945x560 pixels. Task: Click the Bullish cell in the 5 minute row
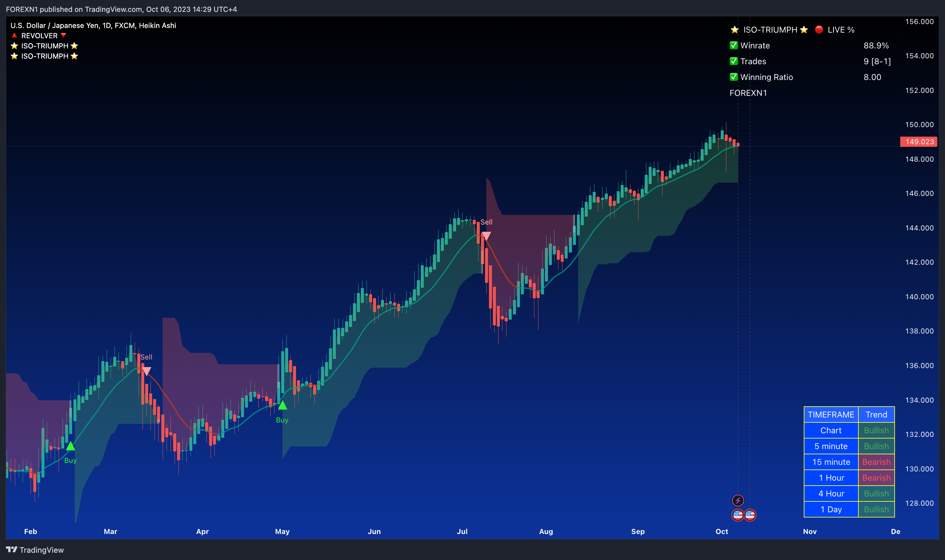876,446
